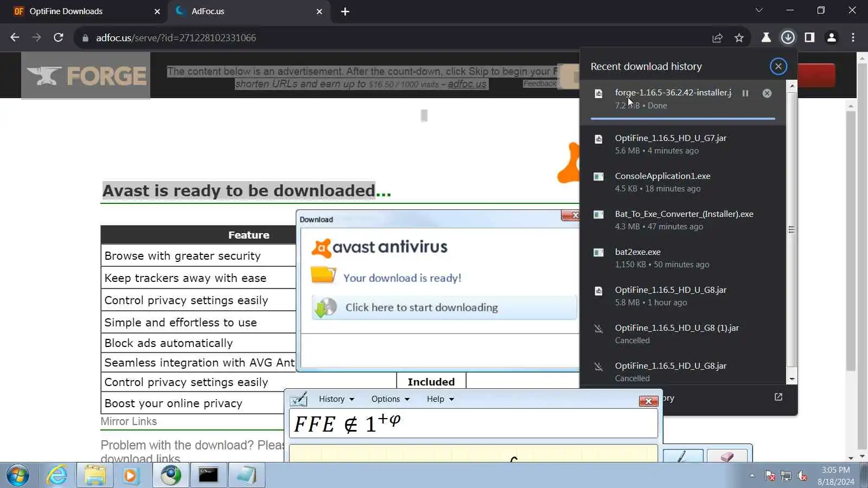Show hidden system tray icons
The width and height of the screenshot is (868, 488).
(752, 476)
